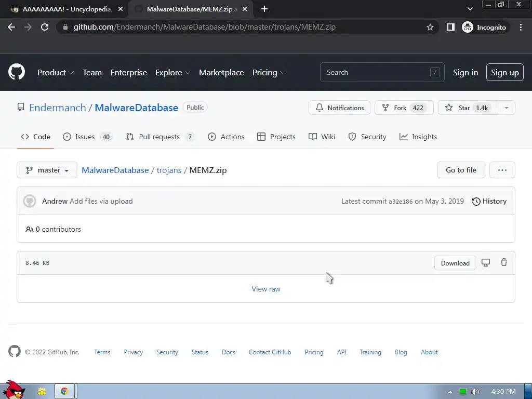
Task: Fork the repository with the Fork button
Action: click(x=404, y=108)
